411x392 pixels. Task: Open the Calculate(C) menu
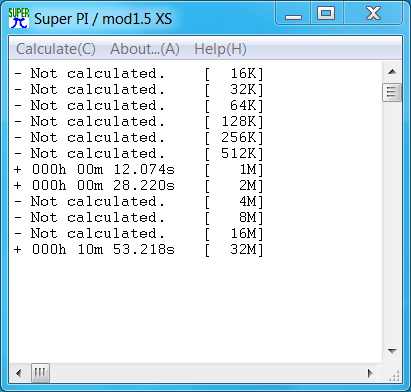point(56,49)
